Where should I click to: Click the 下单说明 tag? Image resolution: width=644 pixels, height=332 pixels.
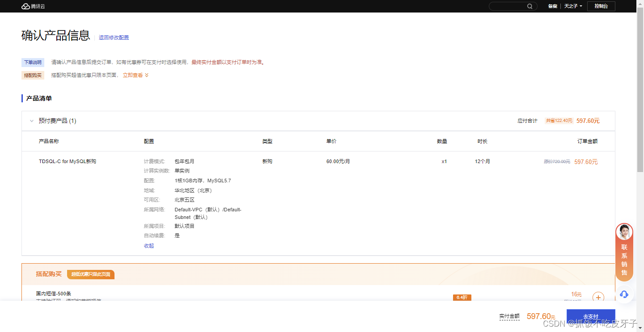tap(33, 62)
